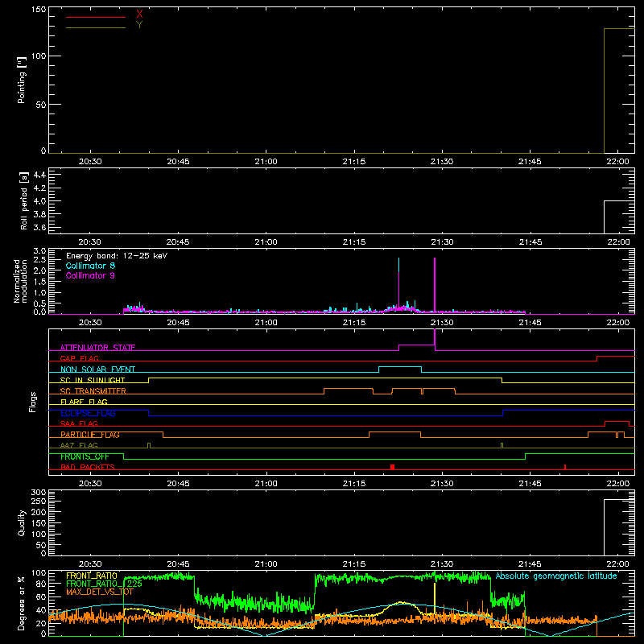The image size is (644, 644).
Task: Click the 50 tick on Pointing axis
Action: click(41, 105)
